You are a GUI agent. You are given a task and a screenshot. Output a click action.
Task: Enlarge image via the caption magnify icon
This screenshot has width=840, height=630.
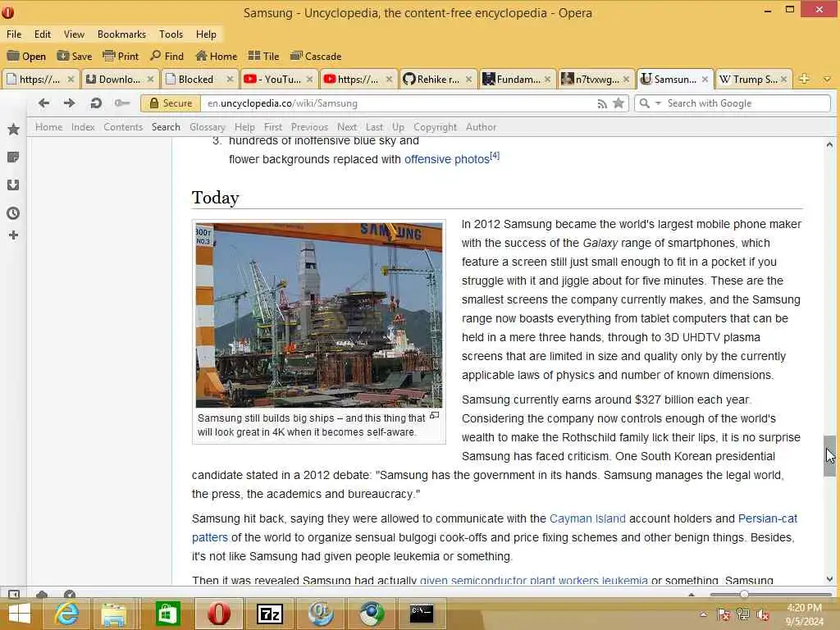click(435, 415)
